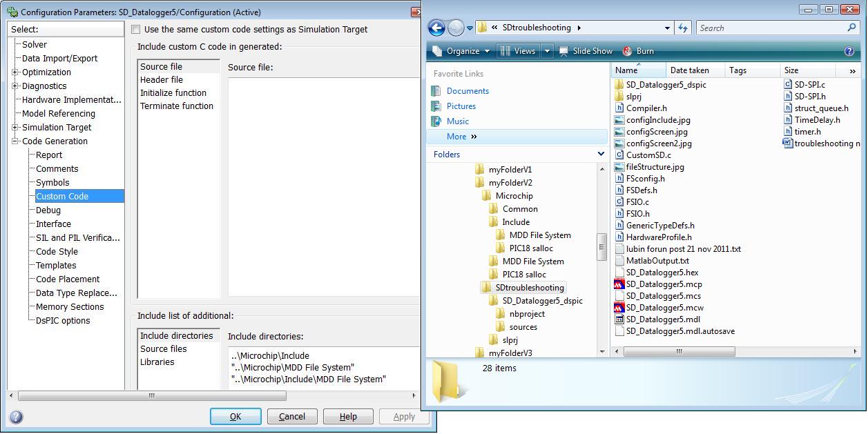The width and height of the screenshot is (868, 434).
Task: Select the Compiler.h header file icon
Action: tap(619, 108)
